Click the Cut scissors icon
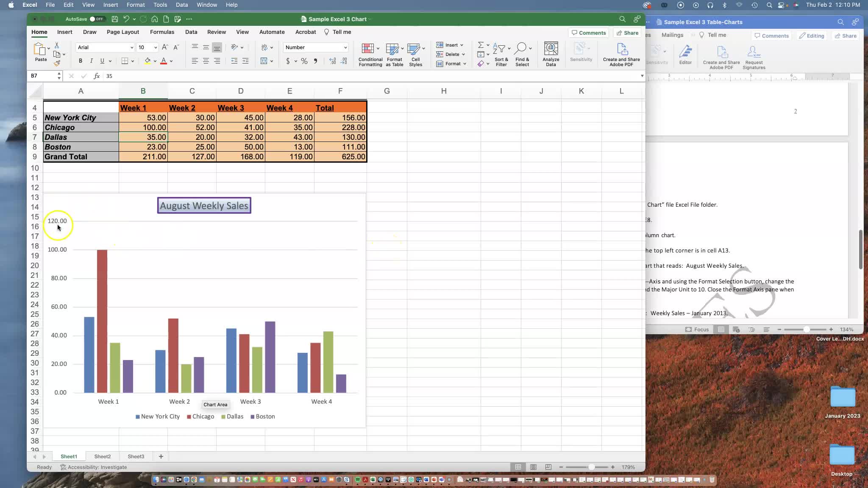The image size is (868, 488). [x=57, y=45]
